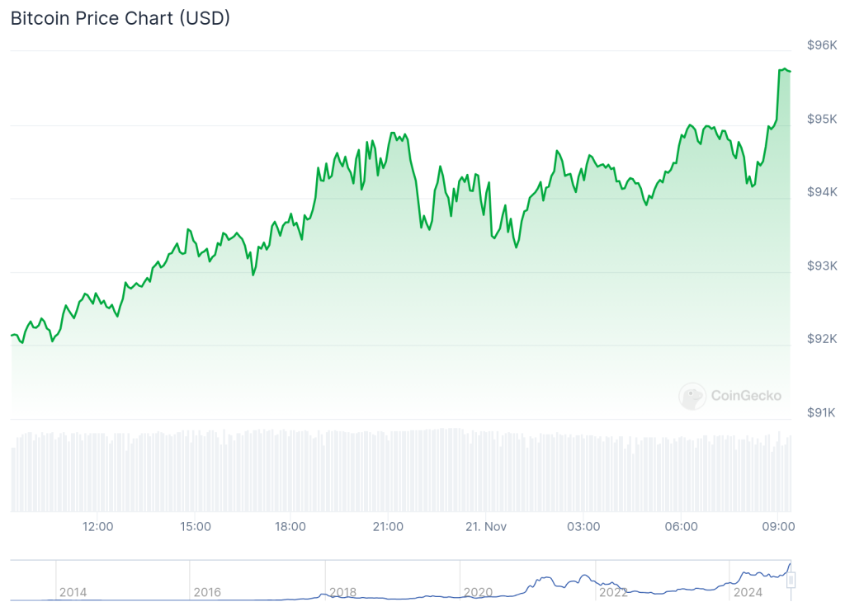Image resolution: width=845 pixels, height=616 pixels.
Task: Click the 12:00 time axis label
Action: click(x=98, y=527)
